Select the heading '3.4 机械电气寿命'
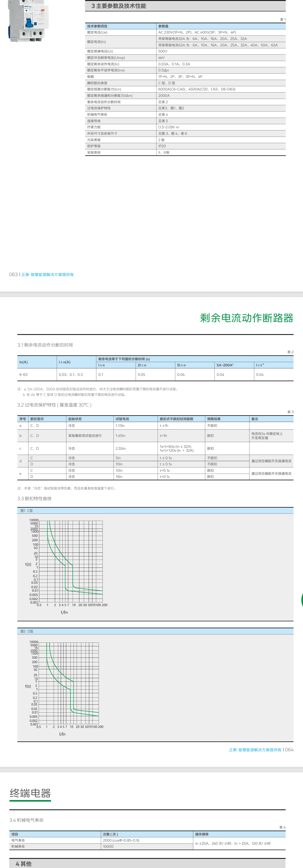The image size is (303, 868). (27, 820)
